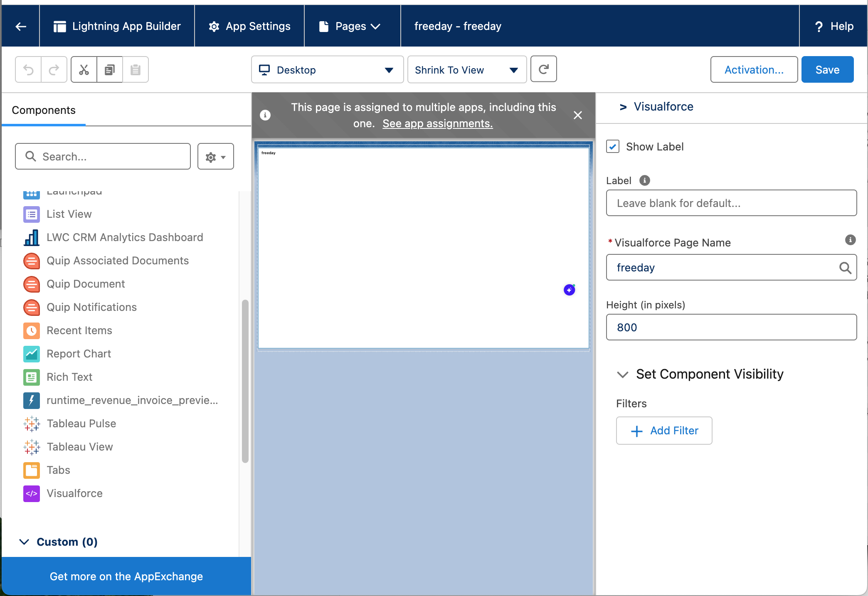Image resolution: width=868 pixels, height=596 pixels.
Task: Select the Report Chart component label
Action: pos(79,354)
